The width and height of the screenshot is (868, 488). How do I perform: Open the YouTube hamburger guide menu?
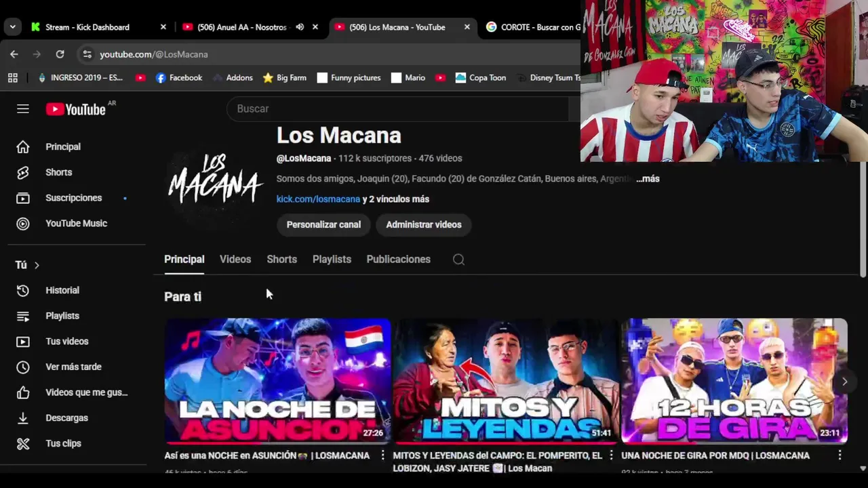[23, 109]
